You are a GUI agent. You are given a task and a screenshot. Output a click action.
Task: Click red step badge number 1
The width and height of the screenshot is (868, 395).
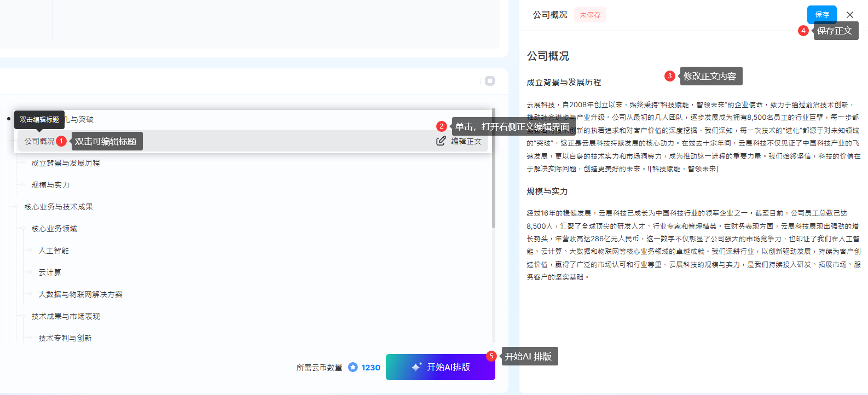(61, 141)
